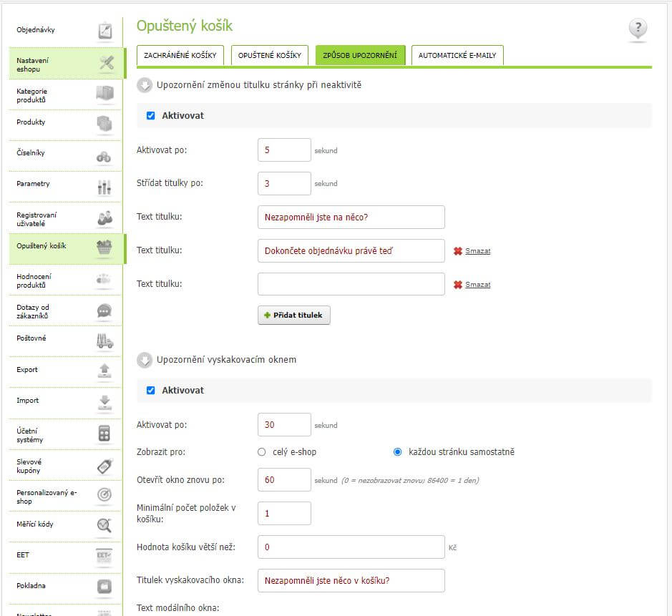672x616 pixels.
Task: Open Slevové kupóny link in sidebar
Action: pyautogui.click(x=29, y=466)
